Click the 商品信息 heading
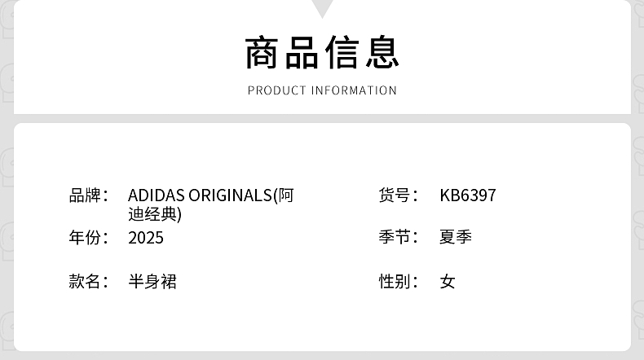The height and width of the screenshot is (360, 644). [322, 52]
